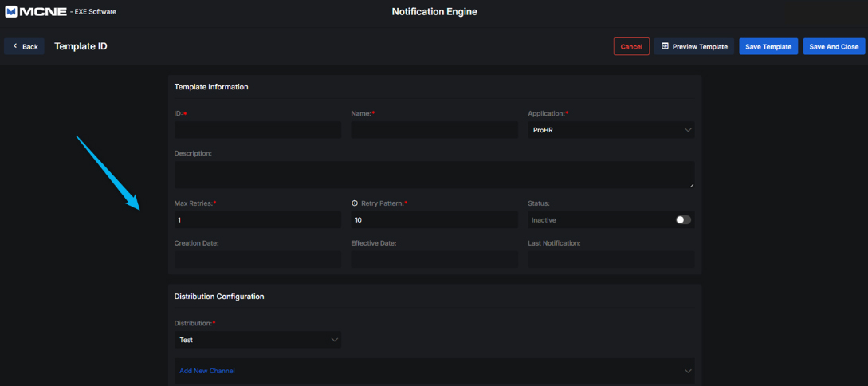Viewport: 868px width, 386px height.
Task: Click the Preview Template icon
Action: point(665,46)
